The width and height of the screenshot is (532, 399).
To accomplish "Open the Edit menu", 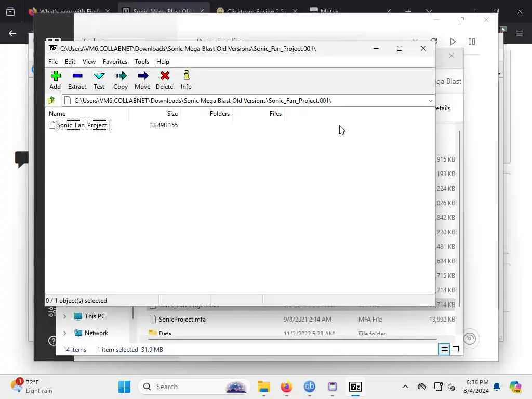I will coord(70,62).
